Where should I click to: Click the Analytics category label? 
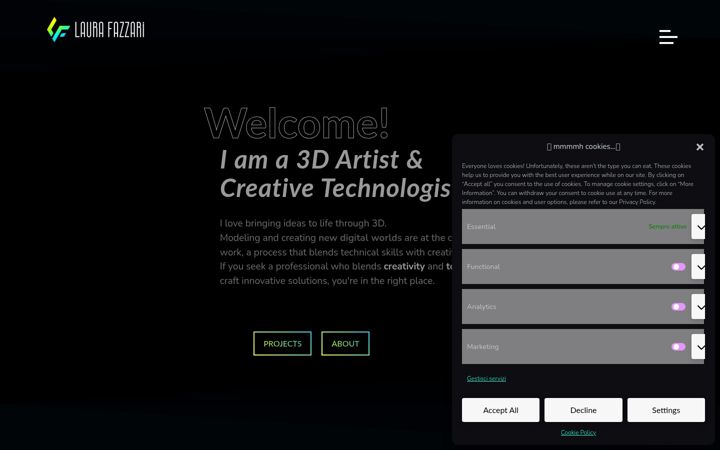481,307
